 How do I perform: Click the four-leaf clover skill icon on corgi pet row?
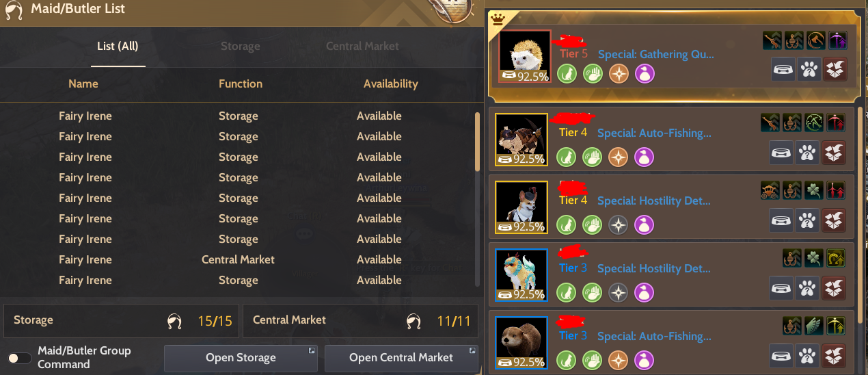point(814,190)
